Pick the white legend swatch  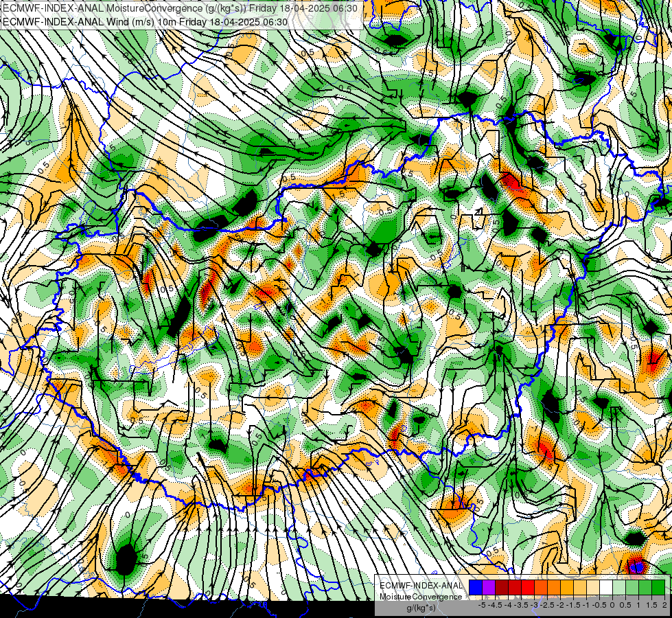[x=606, y=587]
